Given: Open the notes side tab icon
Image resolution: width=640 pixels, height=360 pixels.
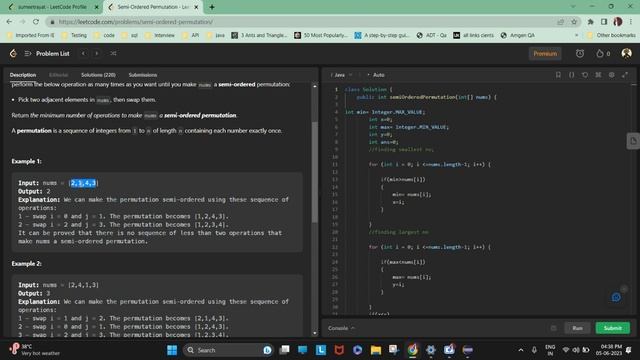Looking at the screenshot, I should coord(633,141).
